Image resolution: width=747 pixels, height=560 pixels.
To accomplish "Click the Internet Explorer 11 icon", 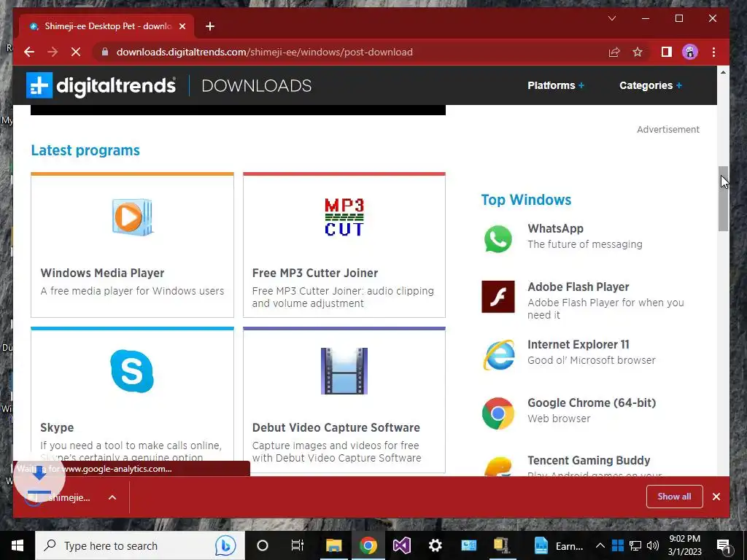I will pyautogui.click(x=498, y=355).
